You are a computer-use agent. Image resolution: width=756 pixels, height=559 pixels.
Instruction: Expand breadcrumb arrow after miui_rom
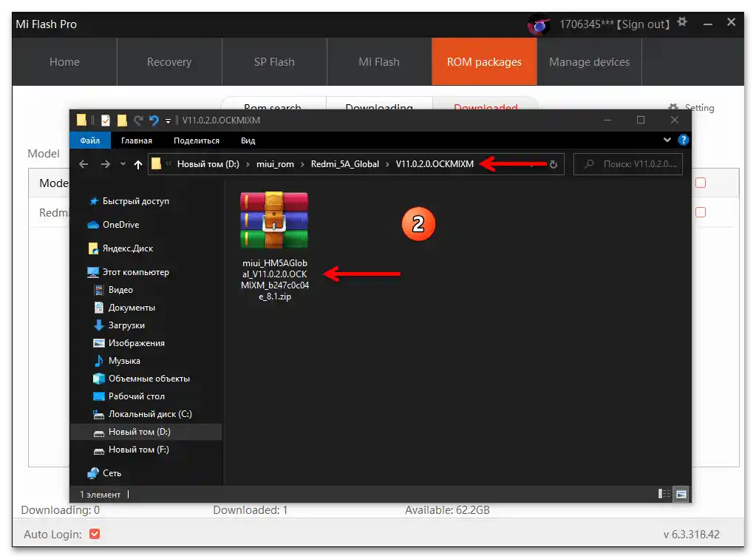[x=302, y=164]
